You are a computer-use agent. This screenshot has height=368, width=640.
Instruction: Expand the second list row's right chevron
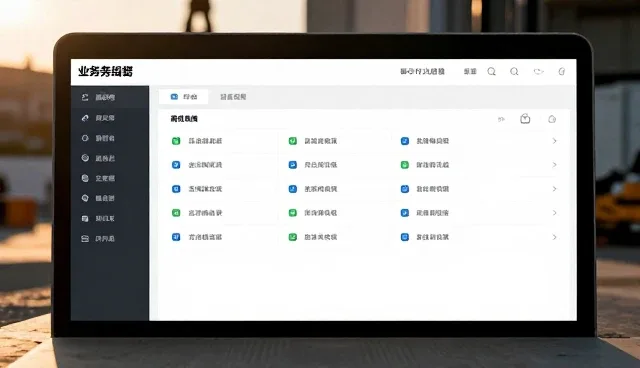[554, 165]
